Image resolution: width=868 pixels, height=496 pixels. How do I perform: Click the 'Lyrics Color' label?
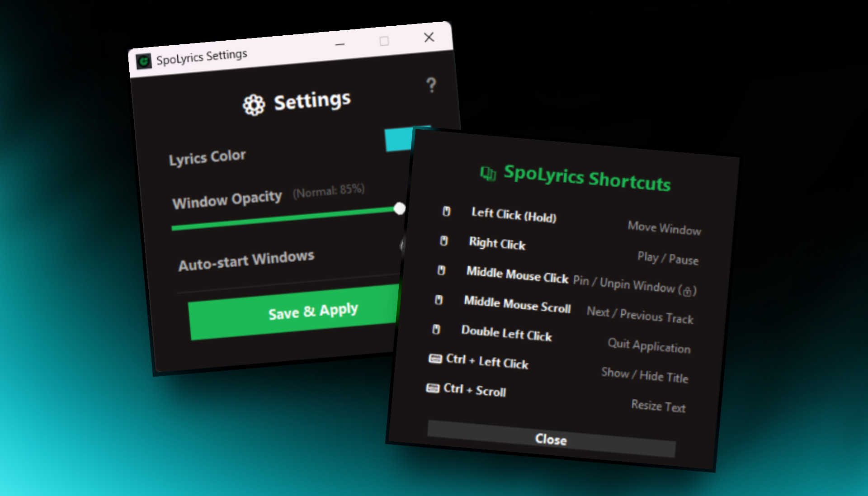click(x=207, y=158)
